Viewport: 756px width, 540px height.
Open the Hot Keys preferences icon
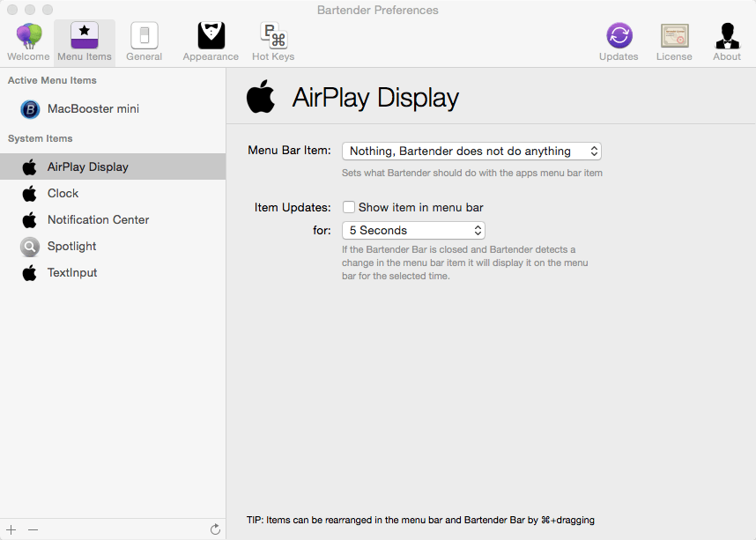tap(273, 36)
